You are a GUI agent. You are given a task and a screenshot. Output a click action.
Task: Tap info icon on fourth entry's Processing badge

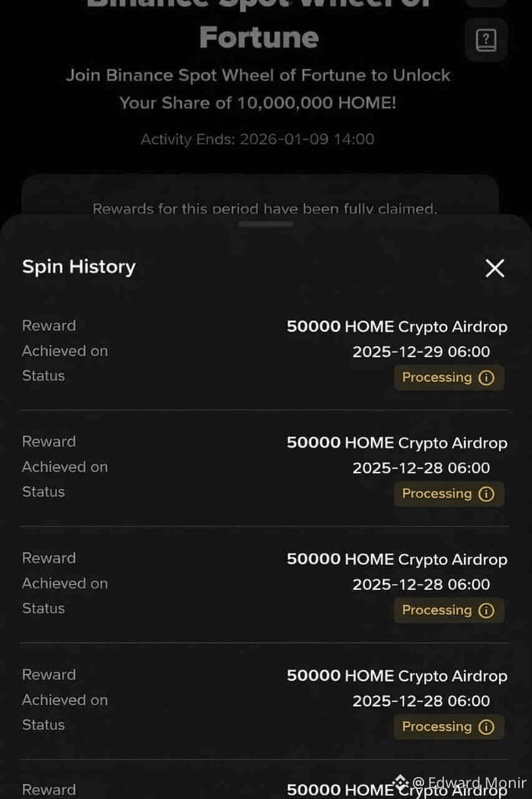tap(486, 727)
